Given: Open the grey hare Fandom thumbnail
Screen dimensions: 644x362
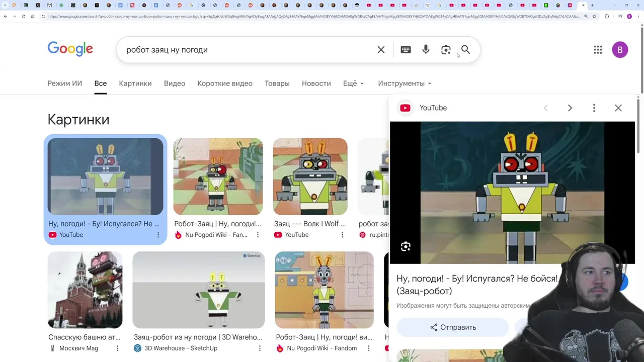Looking at the screenshot, I should (x=325, y=290).
